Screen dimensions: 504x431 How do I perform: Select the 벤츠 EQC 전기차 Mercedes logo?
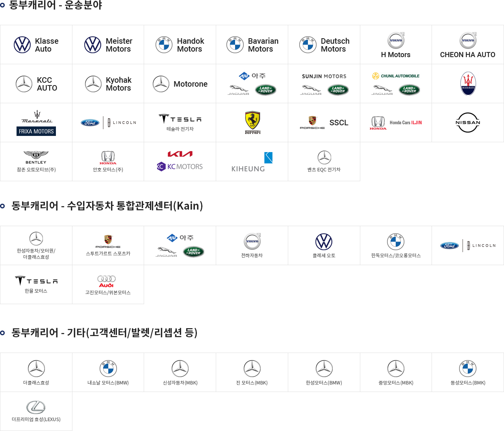click(324, 158)
